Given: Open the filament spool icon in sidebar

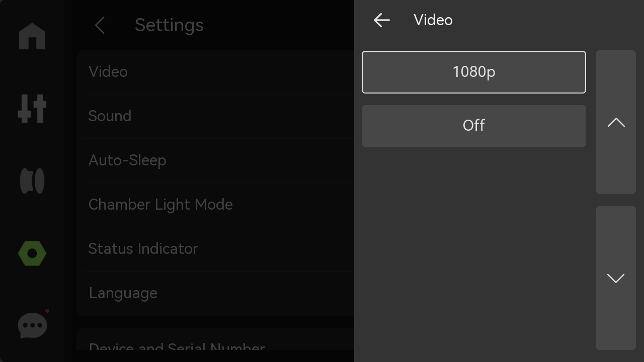Looking at the screenshot, I should coord(32,181).
